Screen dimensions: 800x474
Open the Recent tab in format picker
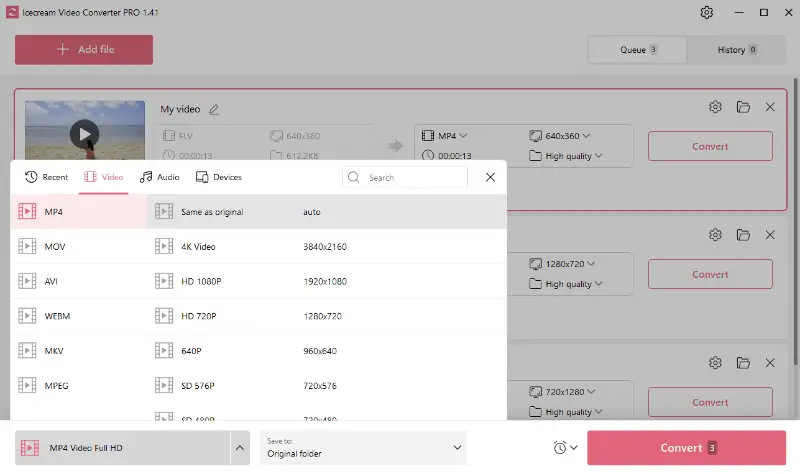46,177
